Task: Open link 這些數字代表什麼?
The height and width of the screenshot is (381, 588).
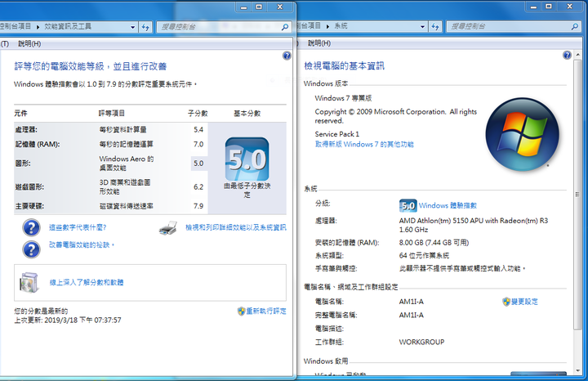Action: coord(78,227)
